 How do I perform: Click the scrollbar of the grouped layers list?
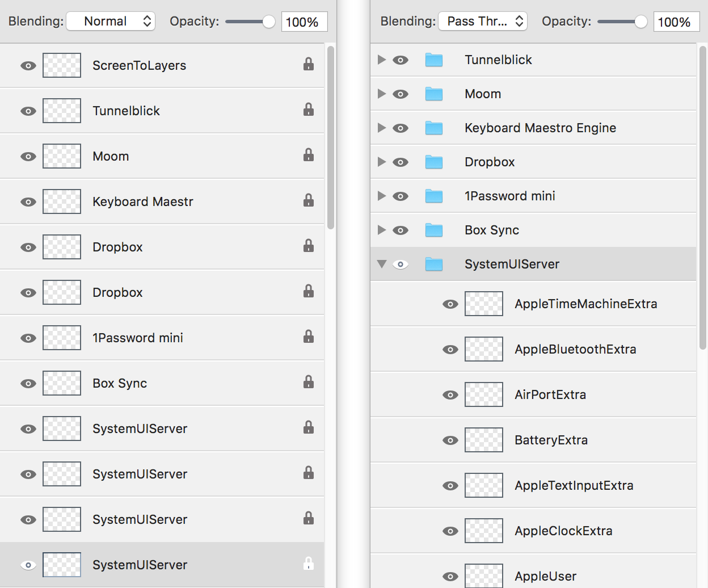(x=703, y=198)
